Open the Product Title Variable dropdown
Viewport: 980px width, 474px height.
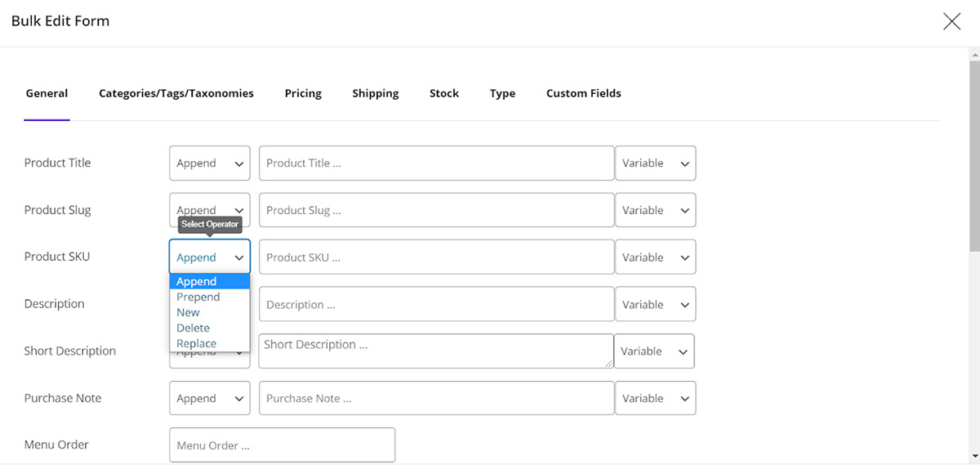[655, 163]
